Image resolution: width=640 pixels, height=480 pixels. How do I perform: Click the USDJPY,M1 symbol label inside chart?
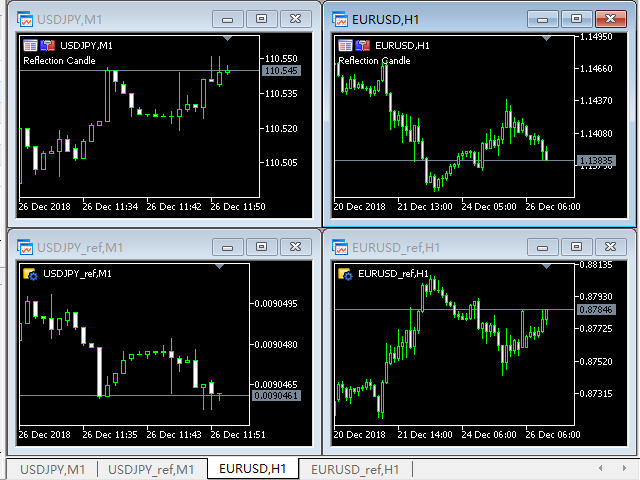click(86, 46)
